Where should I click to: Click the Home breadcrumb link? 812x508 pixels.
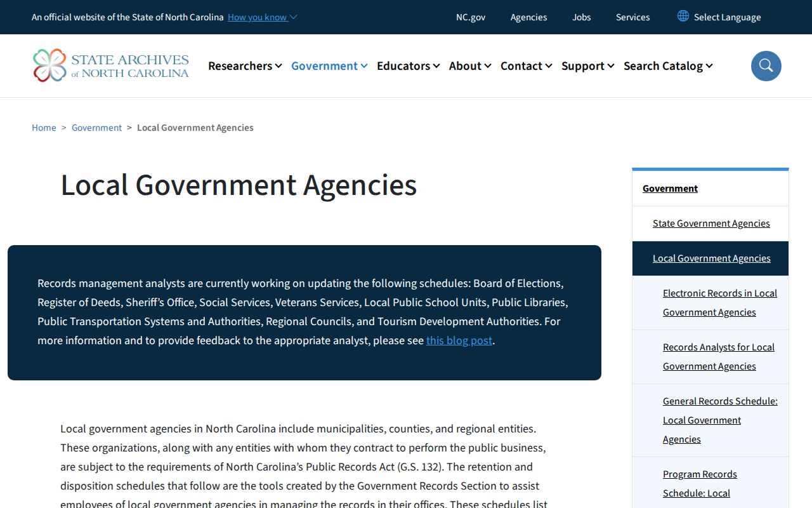(x=44, y=128)
